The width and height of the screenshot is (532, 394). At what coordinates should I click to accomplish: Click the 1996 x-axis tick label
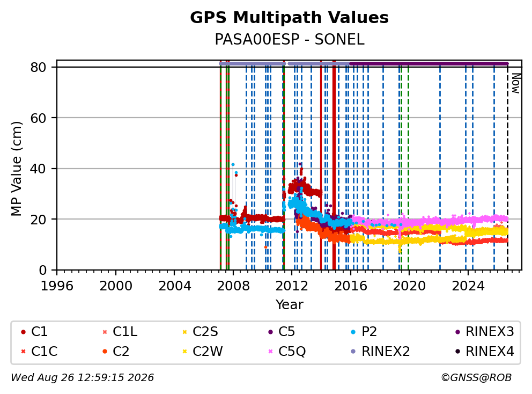57,286
